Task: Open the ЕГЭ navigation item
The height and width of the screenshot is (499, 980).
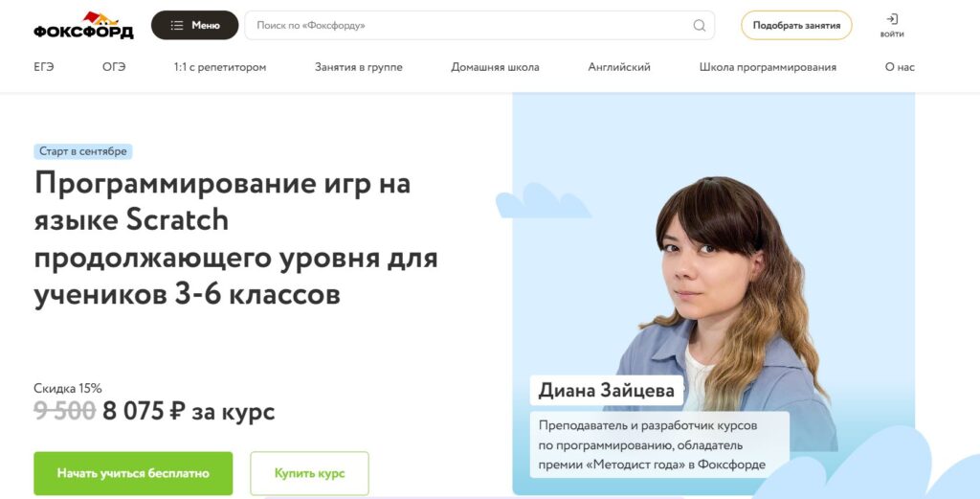Action: point(44,67)
